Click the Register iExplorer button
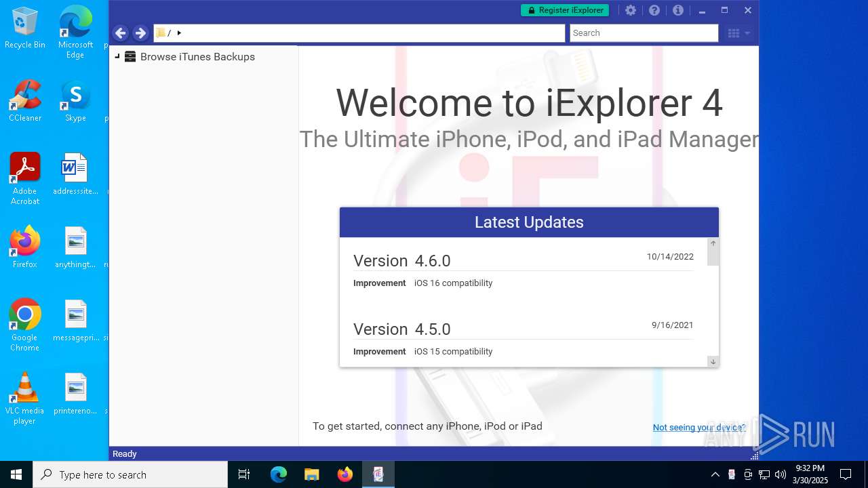868x488 pixels. pyautogui.click(x=565, y=10)
